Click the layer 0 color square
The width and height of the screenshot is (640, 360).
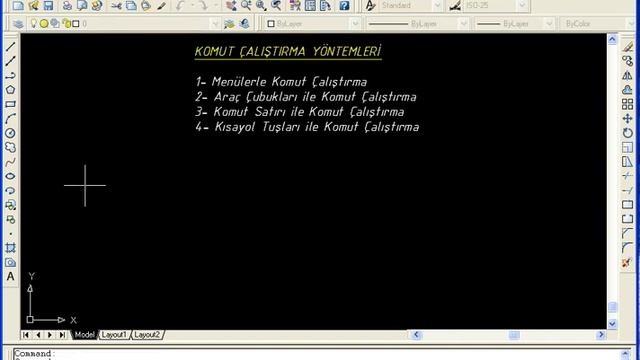coord(76,24)
